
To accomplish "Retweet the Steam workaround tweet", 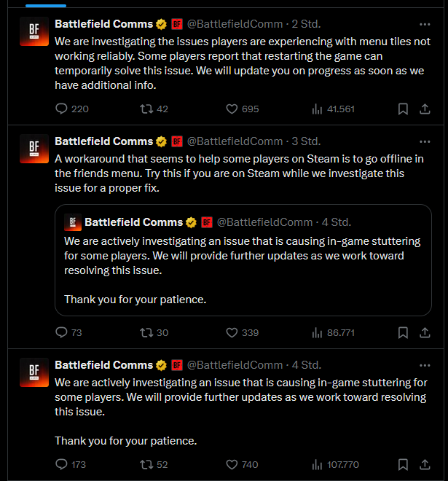I will tap(146, 332).
